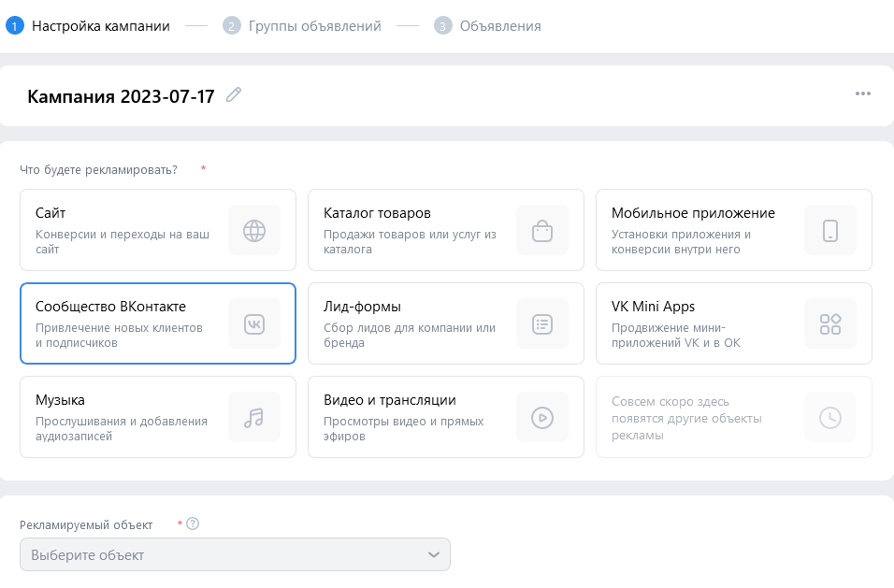Screen dimensions: 894x588
Task: Click the music note icon for Музыка
Action: [254, 417]
